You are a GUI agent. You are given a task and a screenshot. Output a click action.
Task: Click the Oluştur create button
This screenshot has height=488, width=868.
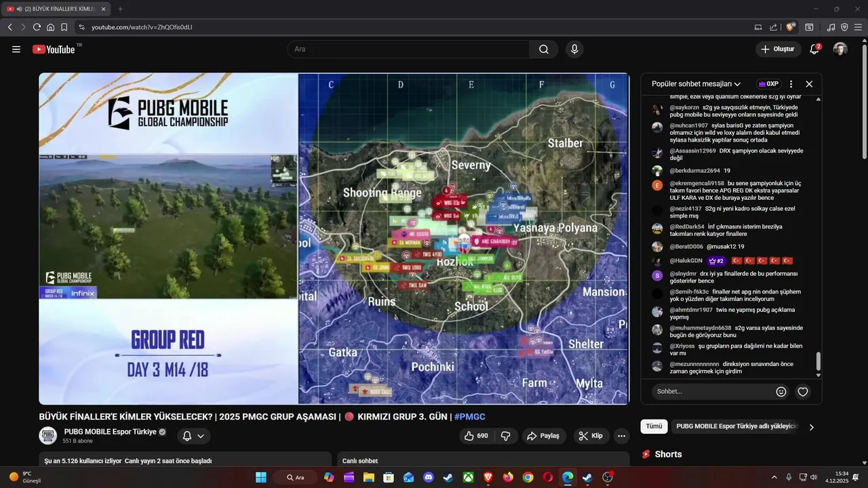tap(778, 49)
